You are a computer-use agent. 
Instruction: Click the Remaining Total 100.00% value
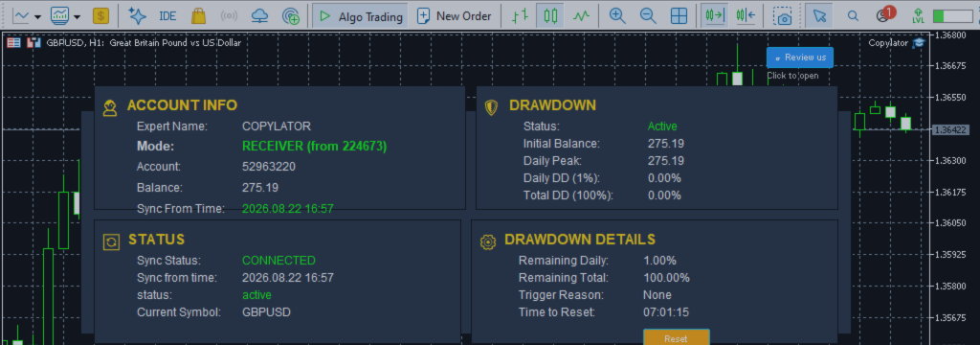click(x=667, y=277)
